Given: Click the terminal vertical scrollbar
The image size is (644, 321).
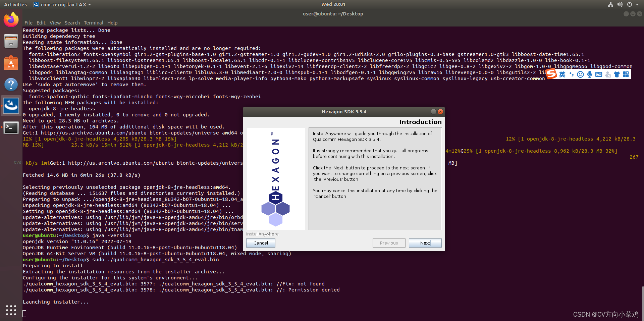Looking at the screenshot, I should point(643,303).
